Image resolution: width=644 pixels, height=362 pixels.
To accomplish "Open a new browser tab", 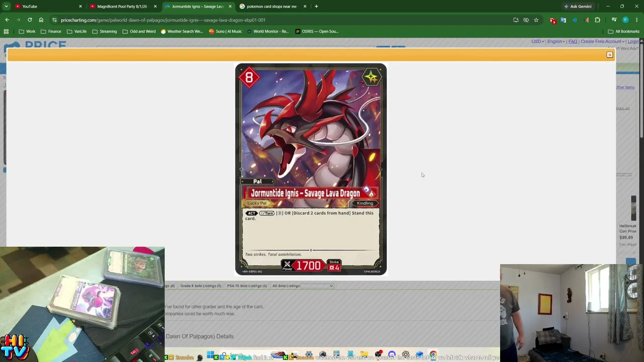I will (316, 7).
